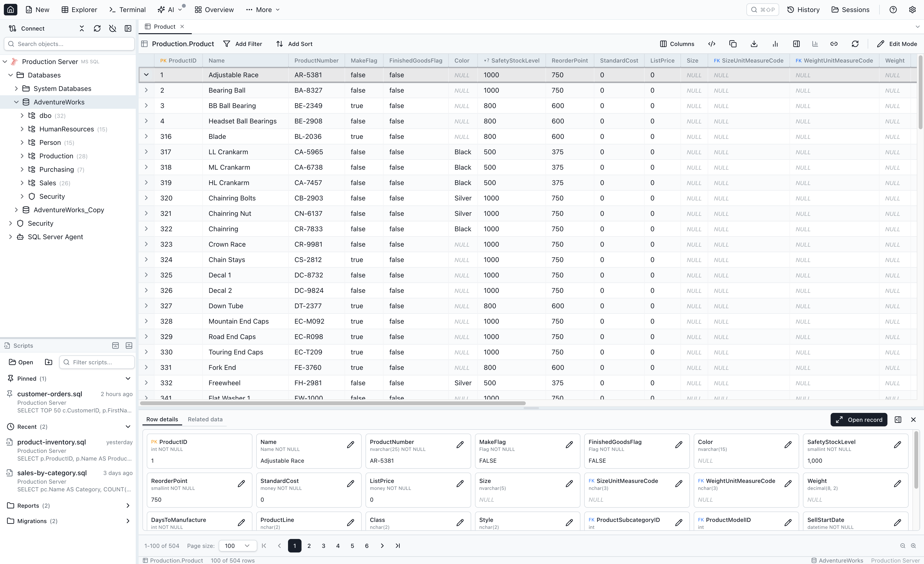Switch to Related data tab

coord(205,420)
